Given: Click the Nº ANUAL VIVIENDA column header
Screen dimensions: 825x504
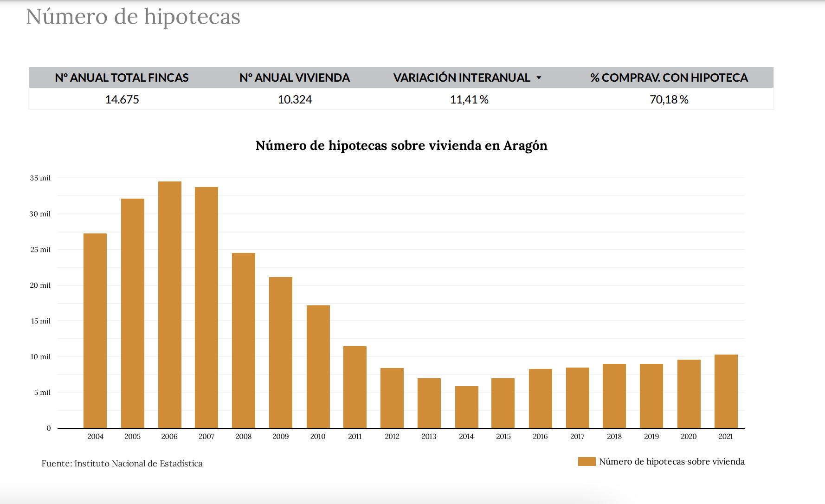Looking at the screenshot, I should (295, 78).
